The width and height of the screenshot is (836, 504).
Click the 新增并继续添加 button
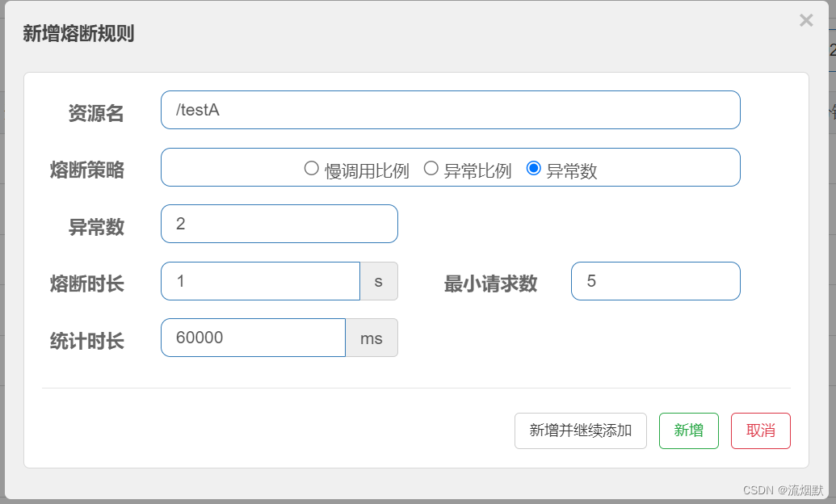[x=581, y=431]
